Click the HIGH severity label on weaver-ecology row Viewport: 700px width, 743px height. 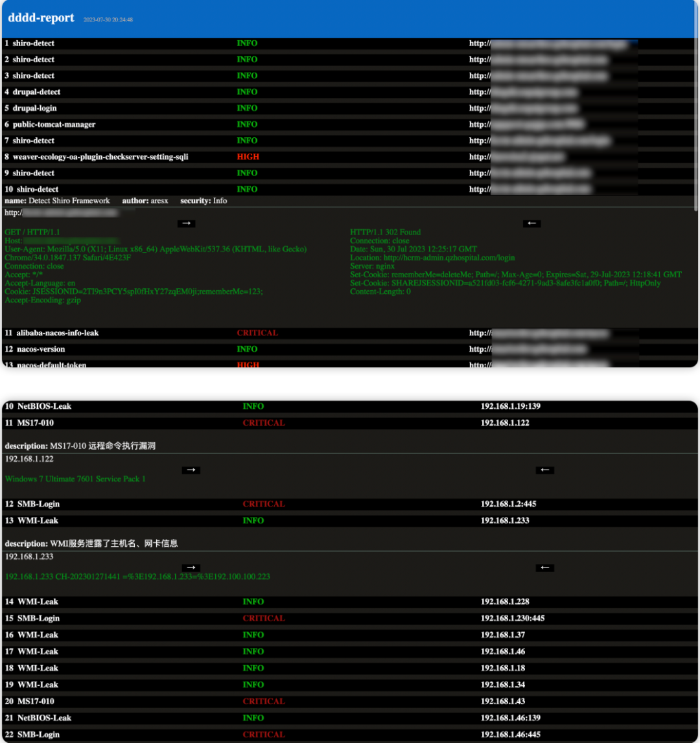click(x=248, y=157)
